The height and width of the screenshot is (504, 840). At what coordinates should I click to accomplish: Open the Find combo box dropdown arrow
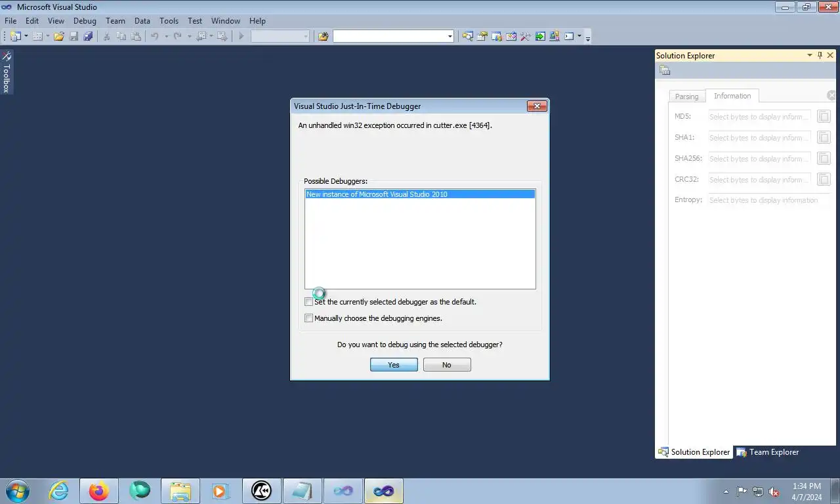[450, 37]
